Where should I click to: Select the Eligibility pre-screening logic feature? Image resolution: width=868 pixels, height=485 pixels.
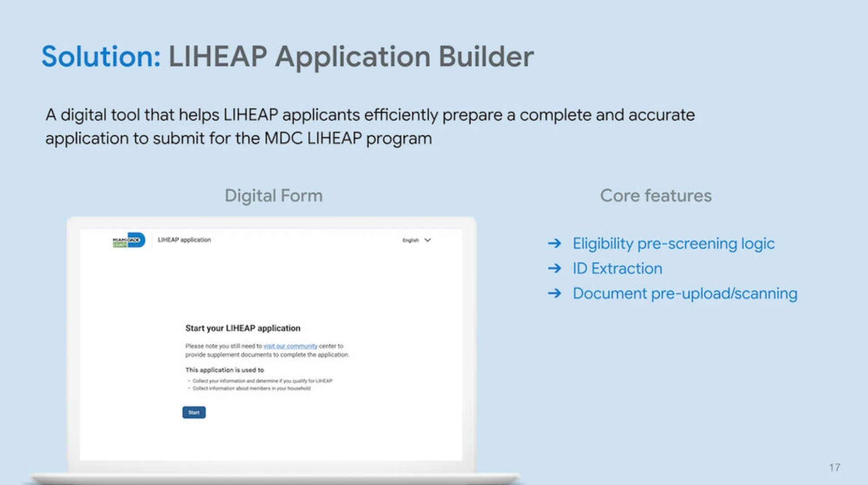tap(673, 243)
